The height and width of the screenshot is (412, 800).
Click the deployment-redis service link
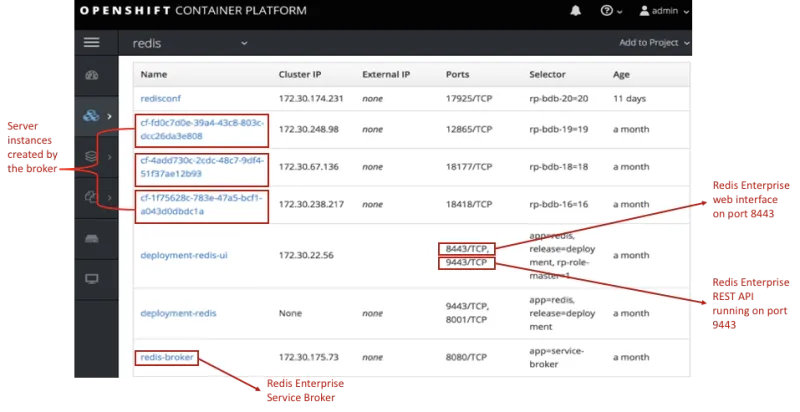tap(178, 313)
